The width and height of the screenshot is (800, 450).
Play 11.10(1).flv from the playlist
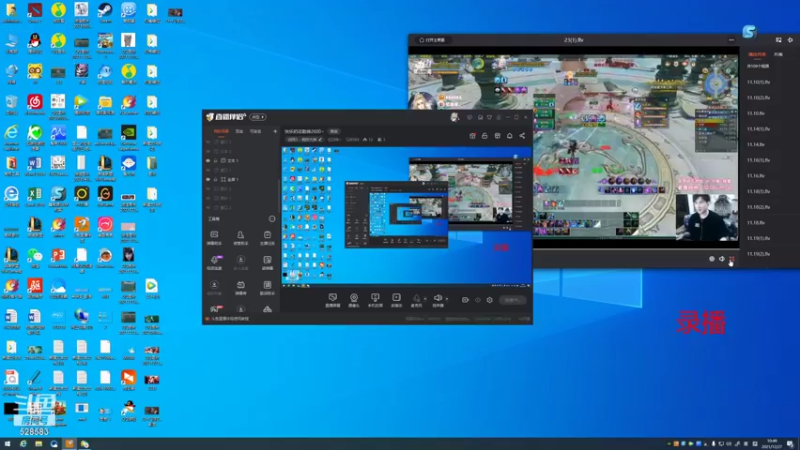click(759, 82)
